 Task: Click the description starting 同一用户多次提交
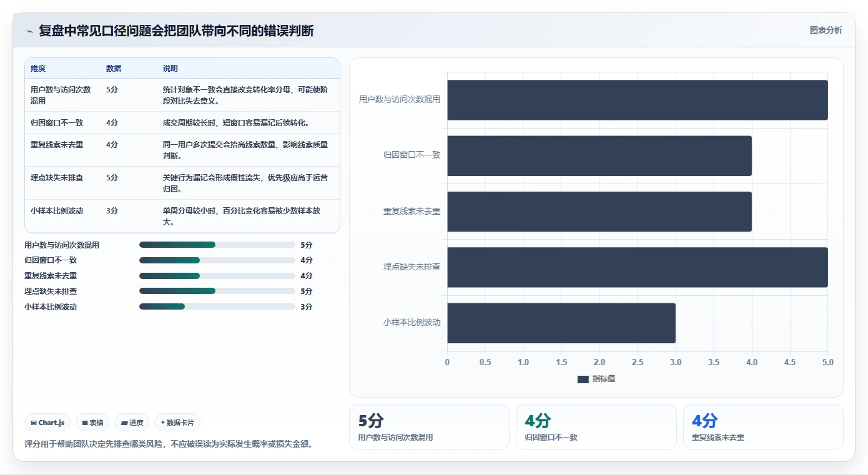pos(245,150)
